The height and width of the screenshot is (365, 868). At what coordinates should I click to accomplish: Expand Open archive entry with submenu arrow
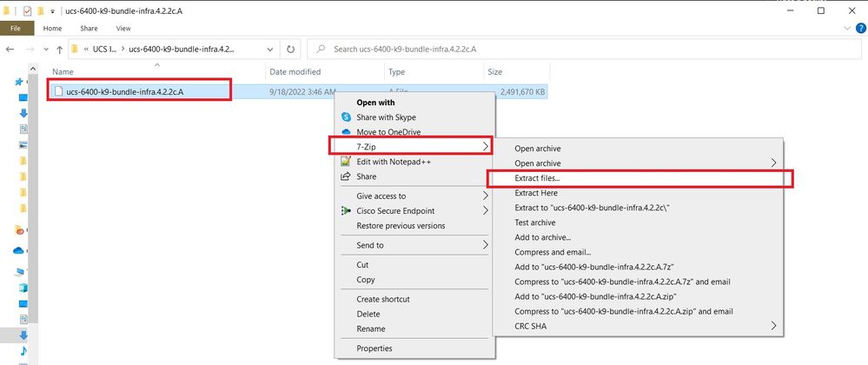click(x=638, y=163)
